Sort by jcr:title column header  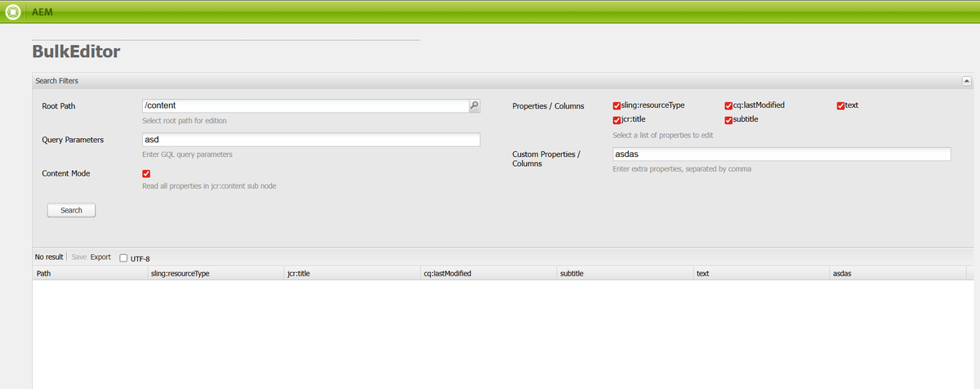(x=353, y=274)
